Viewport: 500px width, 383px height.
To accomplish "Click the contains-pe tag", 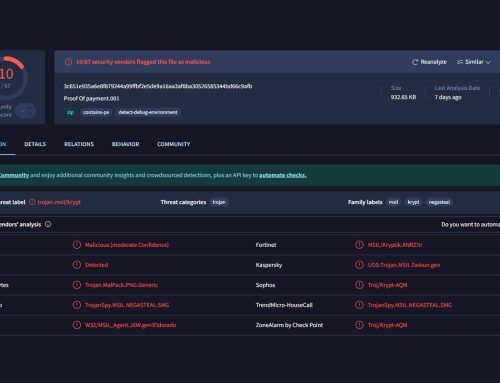I will click(96, 112).
